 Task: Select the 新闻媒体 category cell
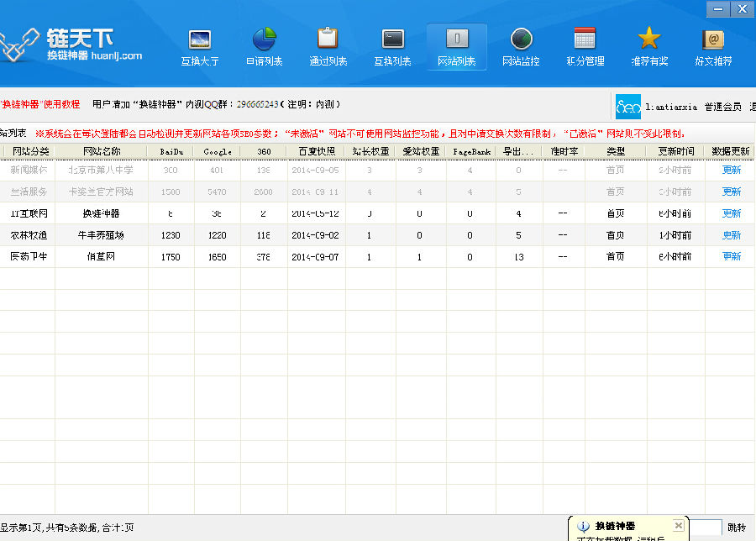pyautogui.click(x=29, y=170)
